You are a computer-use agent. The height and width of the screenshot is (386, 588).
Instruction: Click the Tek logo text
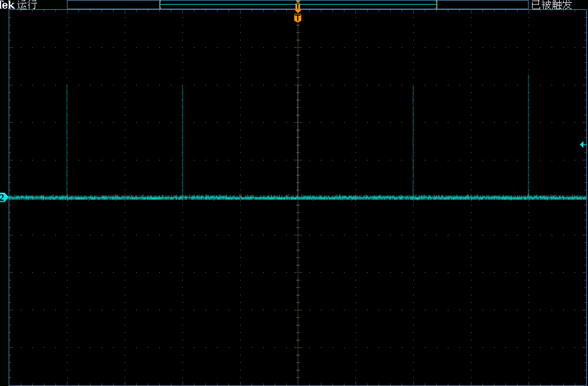click(8, 5)
